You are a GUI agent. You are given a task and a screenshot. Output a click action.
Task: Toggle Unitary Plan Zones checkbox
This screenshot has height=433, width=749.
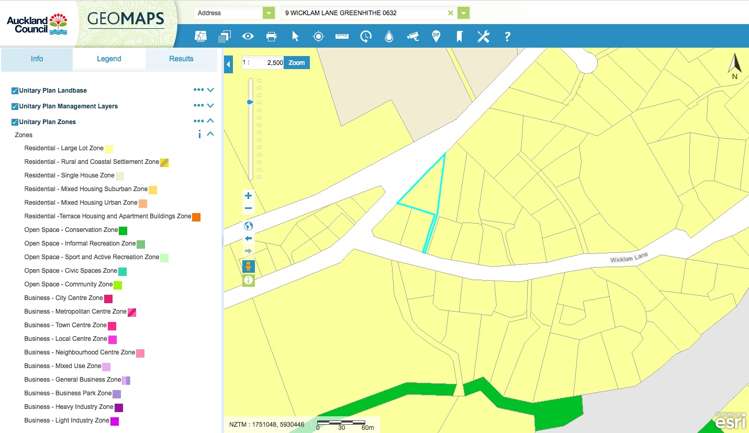pyautogui.click(x=15, y=122)
